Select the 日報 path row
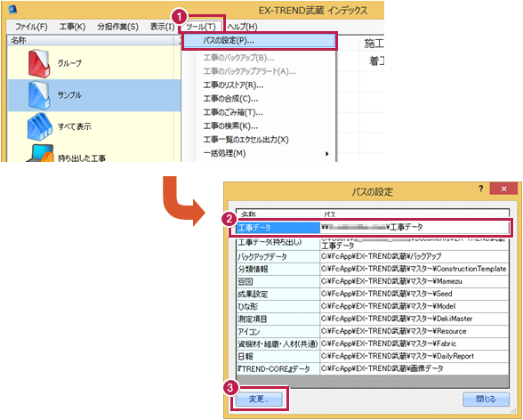This screenshot has width=523, height=420. pyautogui.click(x=373, y=356)
